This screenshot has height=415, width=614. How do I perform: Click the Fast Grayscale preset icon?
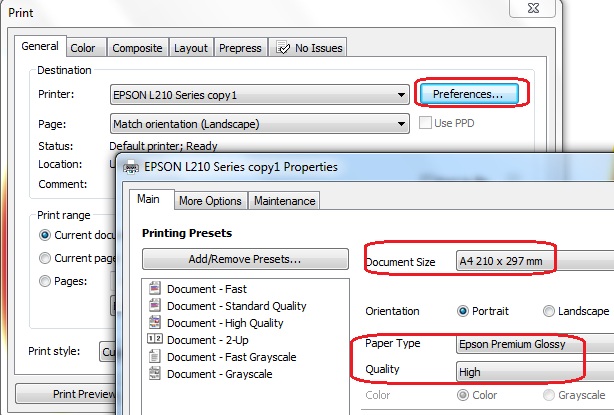(x=155, y=356)
